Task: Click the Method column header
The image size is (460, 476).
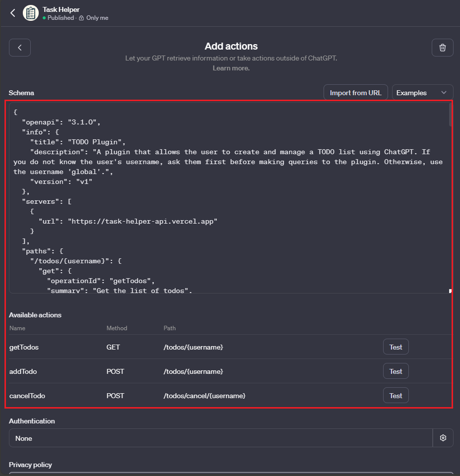Action: click(x=117, y=328)
